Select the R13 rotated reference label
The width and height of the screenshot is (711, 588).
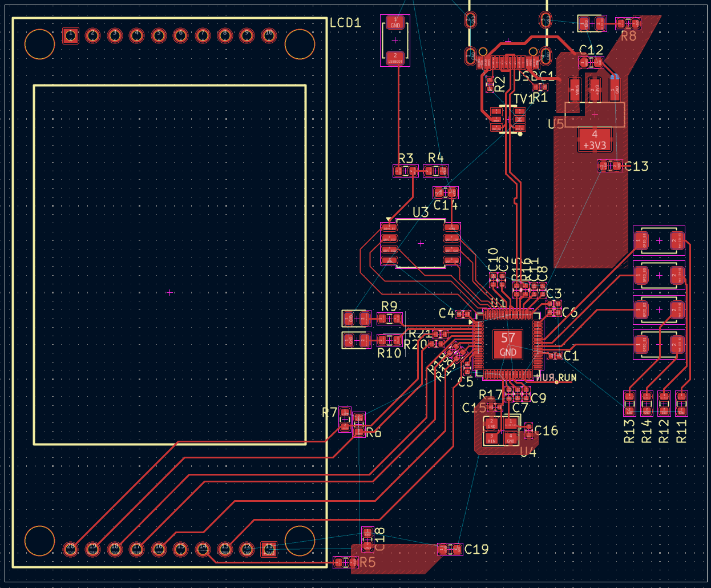click(629, 432)
